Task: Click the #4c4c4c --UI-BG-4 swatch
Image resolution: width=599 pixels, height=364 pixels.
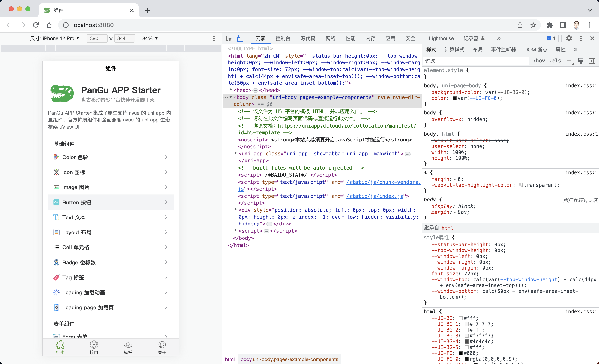Action: pos(467,341)
